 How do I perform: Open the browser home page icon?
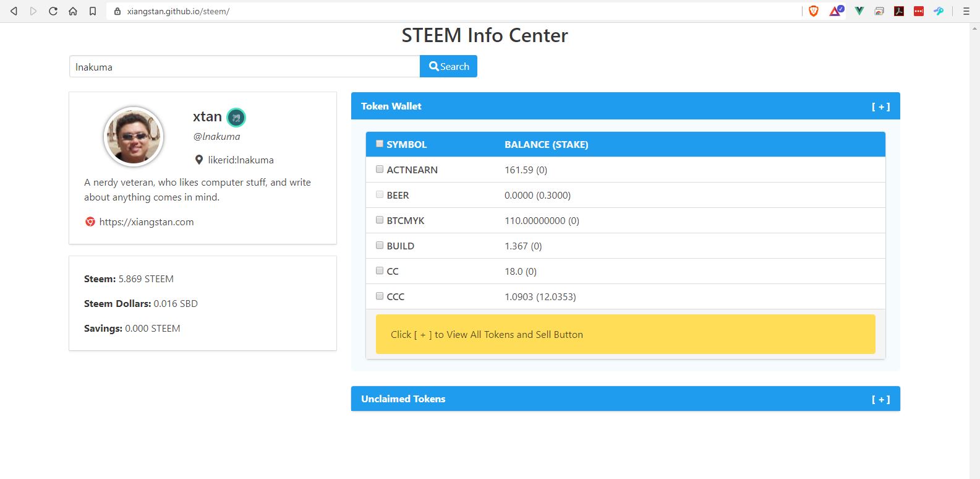pyautogui.click(x=73, y=11)
